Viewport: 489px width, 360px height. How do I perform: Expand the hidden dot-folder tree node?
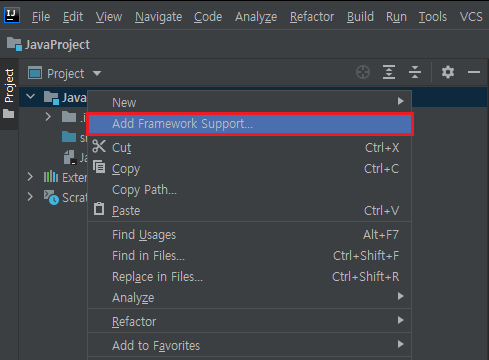click(x=48, y=117)
